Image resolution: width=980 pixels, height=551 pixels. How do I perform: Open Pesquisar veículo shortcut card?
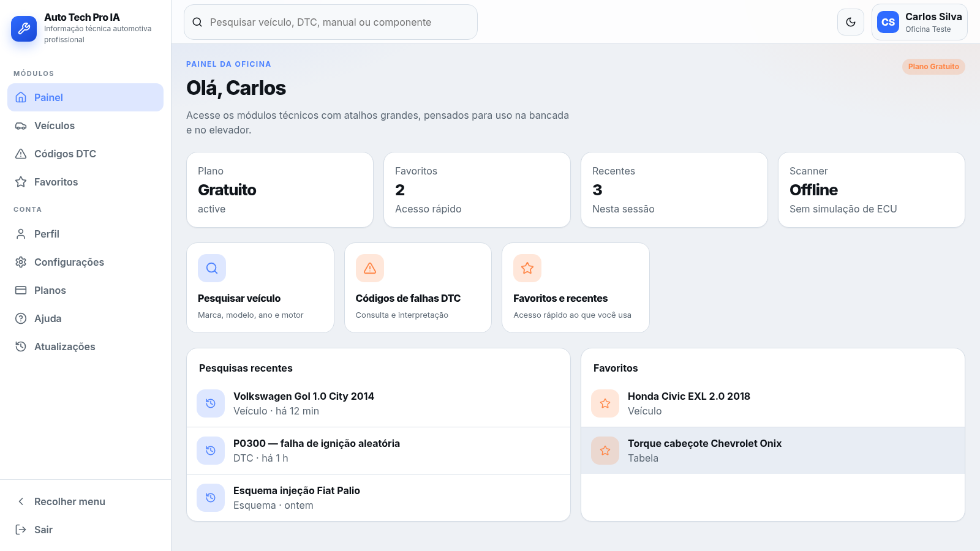260,288
